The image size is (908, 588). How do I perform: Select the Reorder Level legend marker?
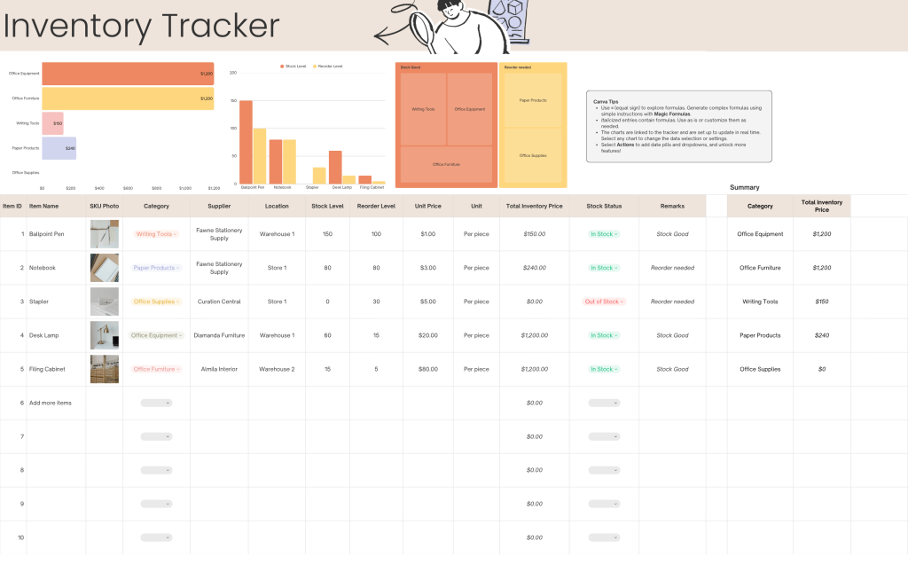click(315, 66)
